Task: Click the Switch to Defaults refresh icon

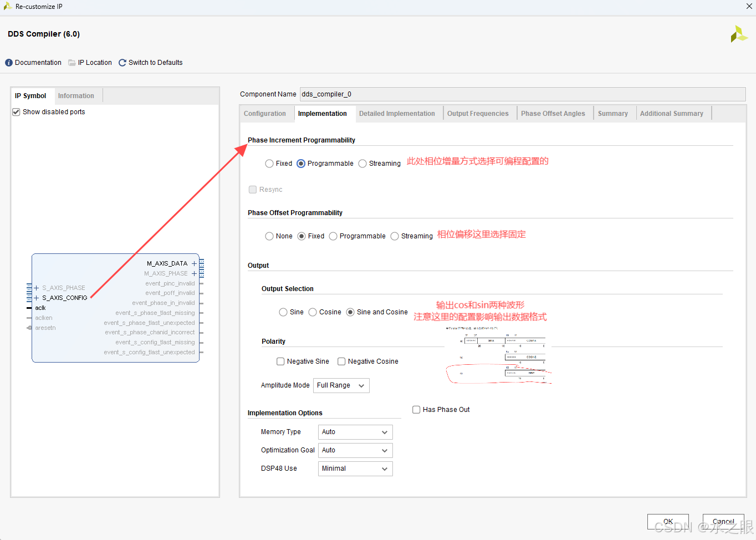Action: point(122,63)
